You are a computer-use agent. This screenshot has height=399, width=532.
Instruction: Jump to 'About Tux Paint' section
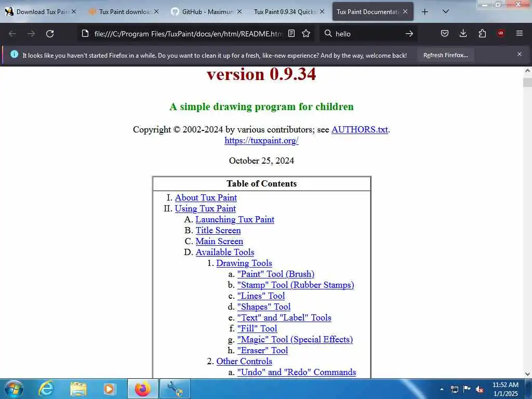(x=206, y=198)
